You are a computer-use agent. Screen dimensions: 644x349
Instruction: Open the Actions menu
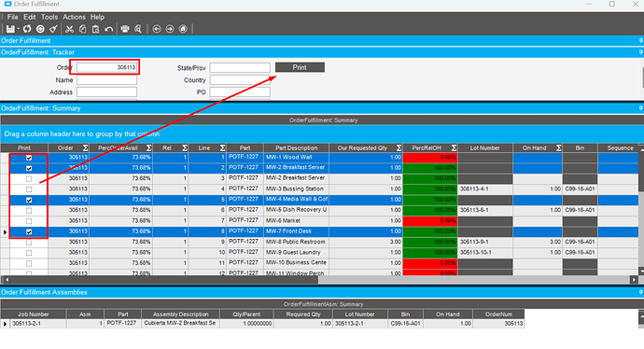tap(74, 17)
